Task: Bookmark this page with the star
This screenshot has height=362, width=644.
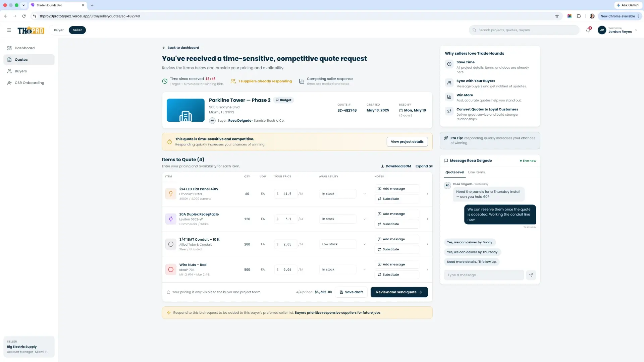Action: (x=557, y=16)
